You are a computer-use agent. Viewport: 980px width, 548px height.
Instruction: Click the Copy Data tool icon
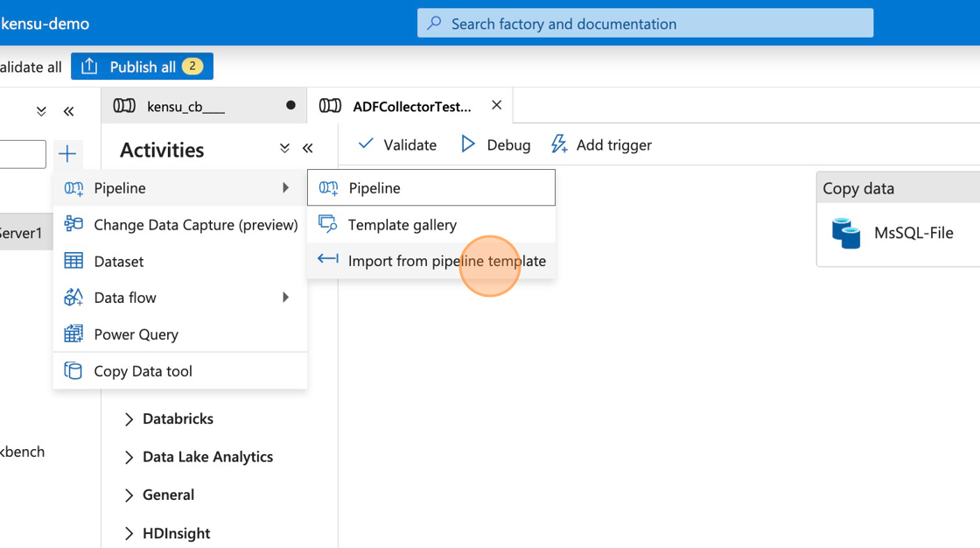73,370
